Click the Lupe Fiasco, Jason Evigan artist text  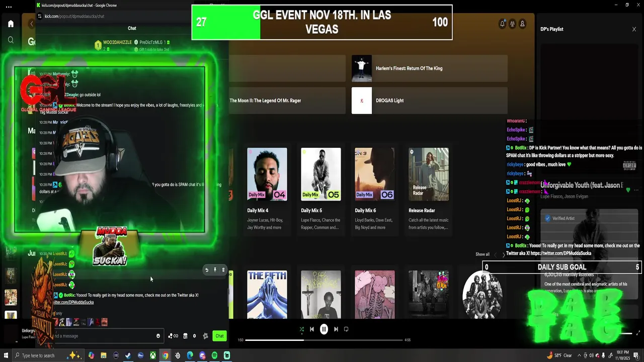pyautogui.click(x=564, y=197)
